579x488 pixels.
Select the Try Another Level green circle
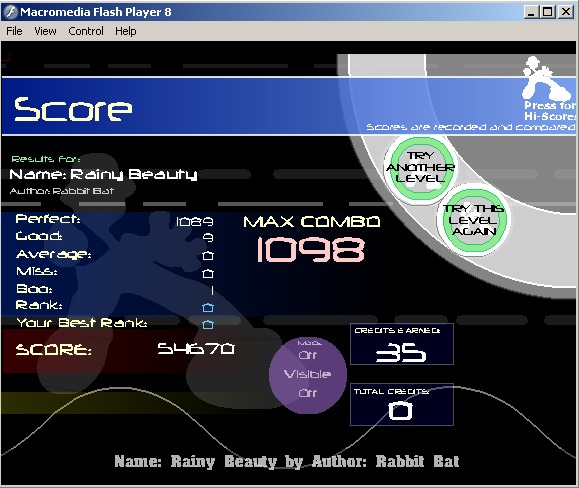click(420, 167)
